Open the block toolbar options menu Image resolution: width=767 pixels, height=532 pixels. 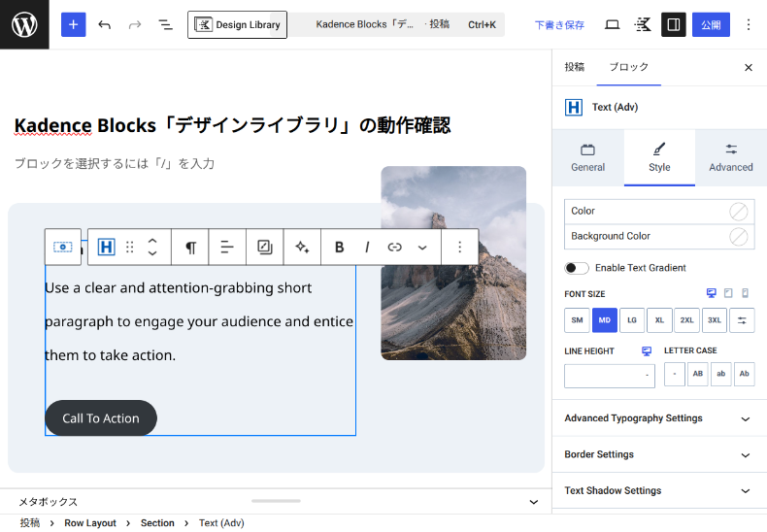coord(459,247)
